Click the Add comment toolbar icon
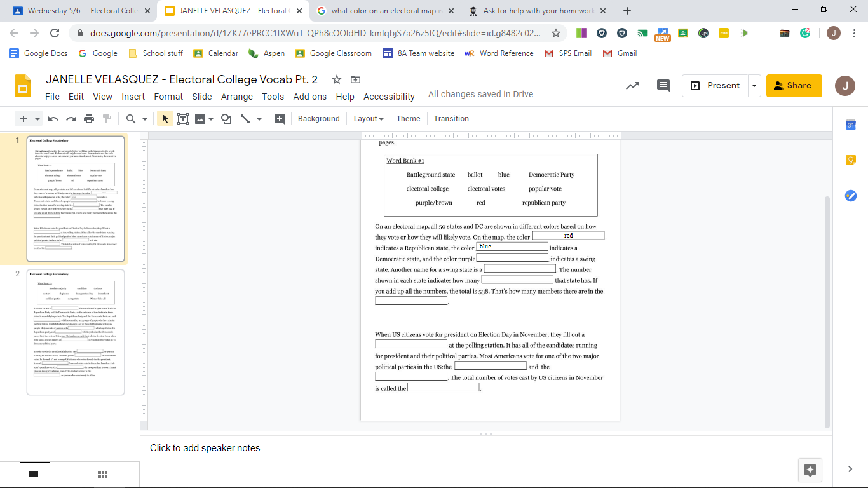This screenshot has width=868, height=488. [279, 119]
